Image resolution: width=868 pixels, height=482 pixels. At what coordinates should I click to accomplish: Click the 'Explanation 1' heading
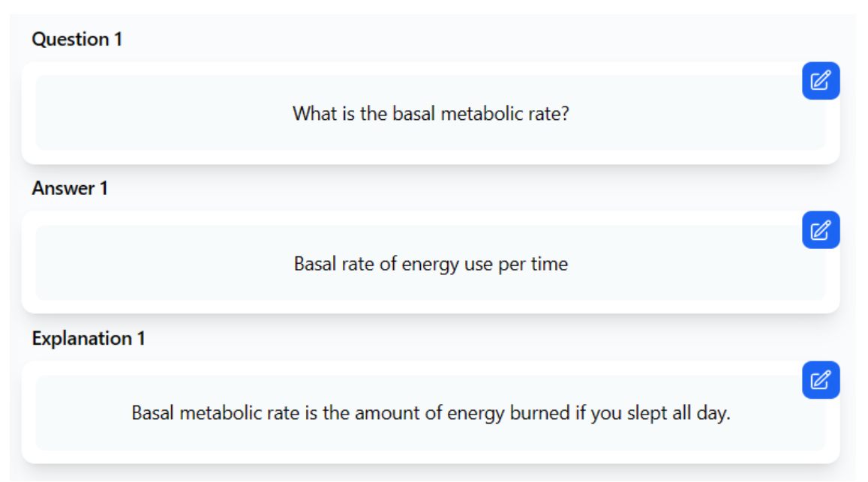(x=89, y=338)
